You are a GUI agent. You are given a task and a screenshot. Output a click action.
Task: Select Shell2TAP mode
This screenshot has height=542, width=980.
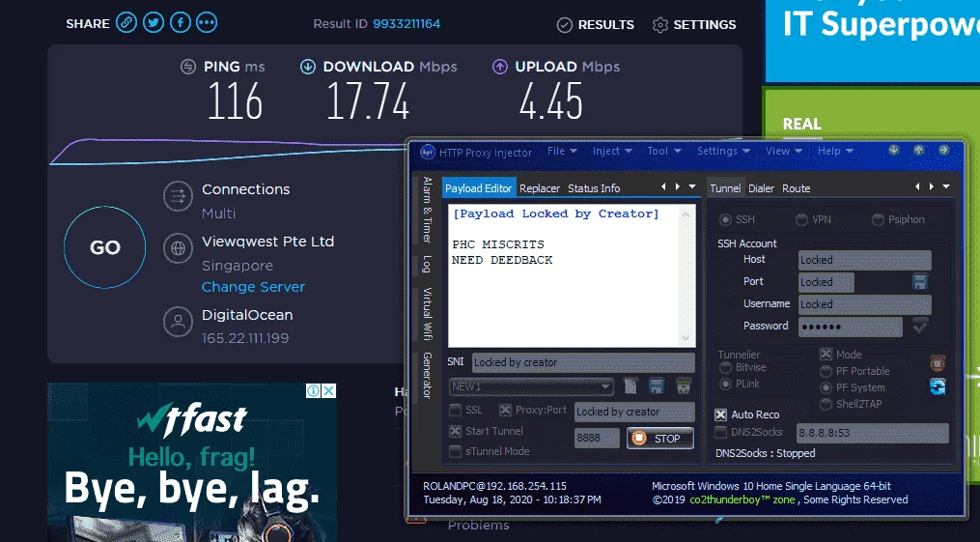point(826,404)
